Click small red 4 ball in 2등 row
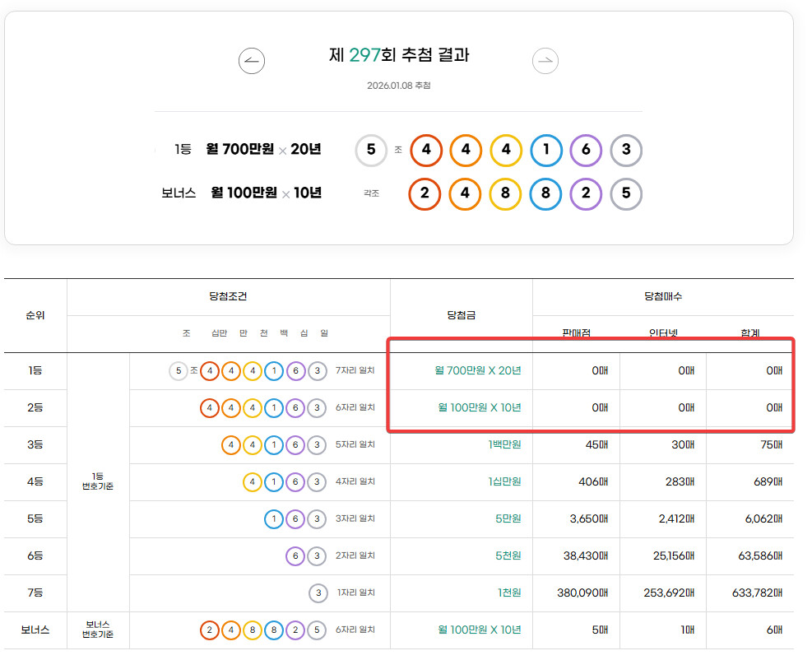The height and width of the screenshot is (660, 812). pos(210,407)
